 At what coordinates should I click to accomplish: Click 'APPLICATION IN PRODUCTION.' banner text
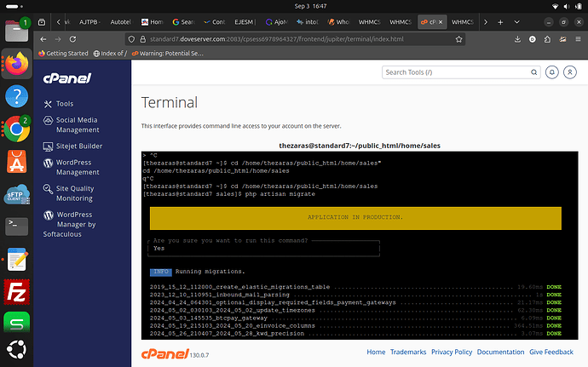click(x=355, y=217)
